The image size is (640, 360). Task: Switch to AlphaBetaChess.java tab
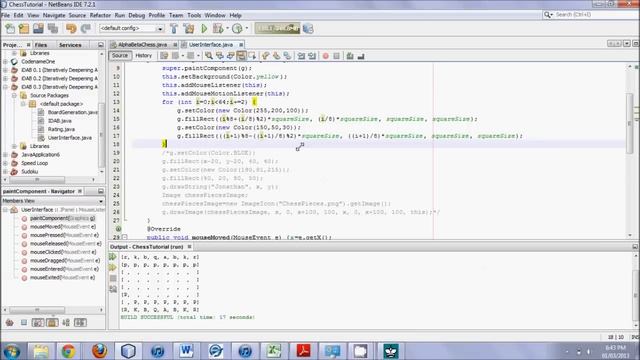143,44
